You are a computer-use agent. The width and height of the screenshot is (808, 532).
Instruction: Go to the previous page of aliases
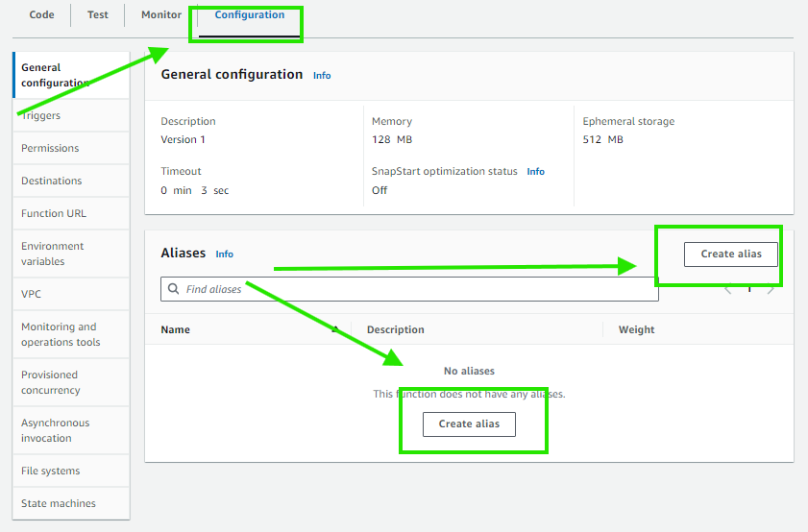point(727,289)
